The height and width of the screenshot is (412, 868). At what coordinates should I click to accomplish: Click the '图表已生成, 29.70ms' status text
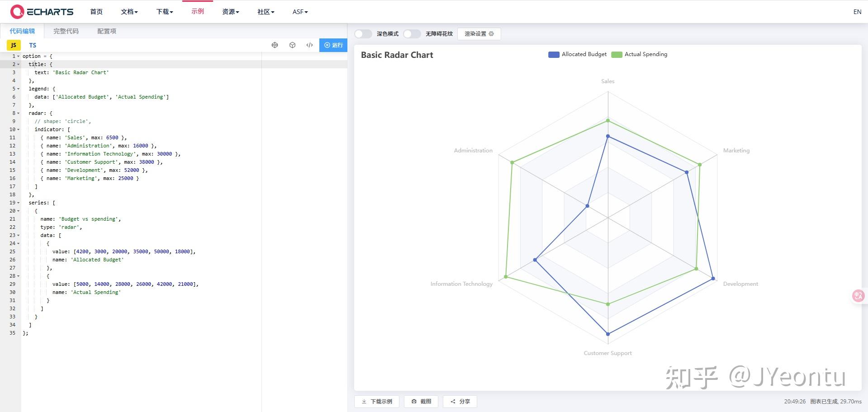tap(836, 402)
